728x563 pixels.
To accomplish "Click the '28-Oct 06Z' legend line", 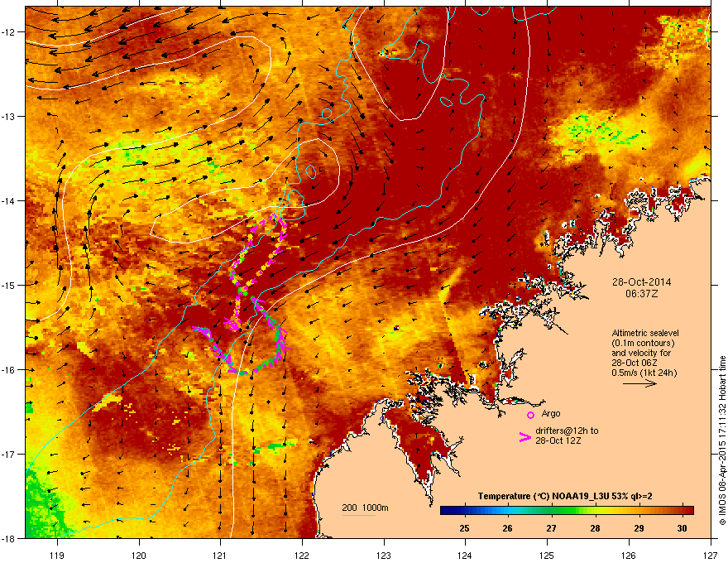I will (635, 363).
